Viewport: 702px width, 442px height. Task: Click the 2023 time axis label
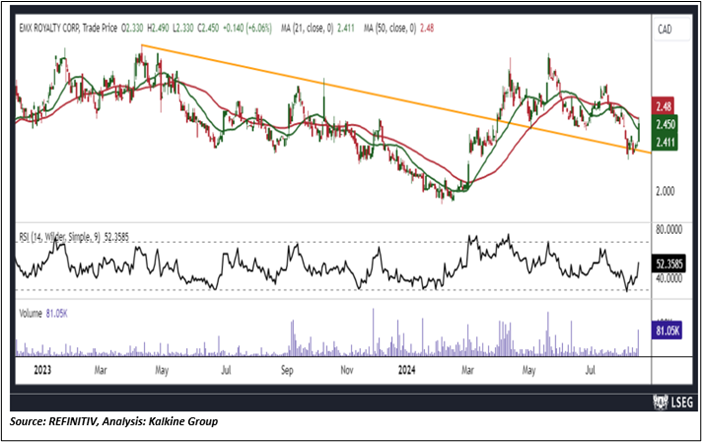point(43,370)
